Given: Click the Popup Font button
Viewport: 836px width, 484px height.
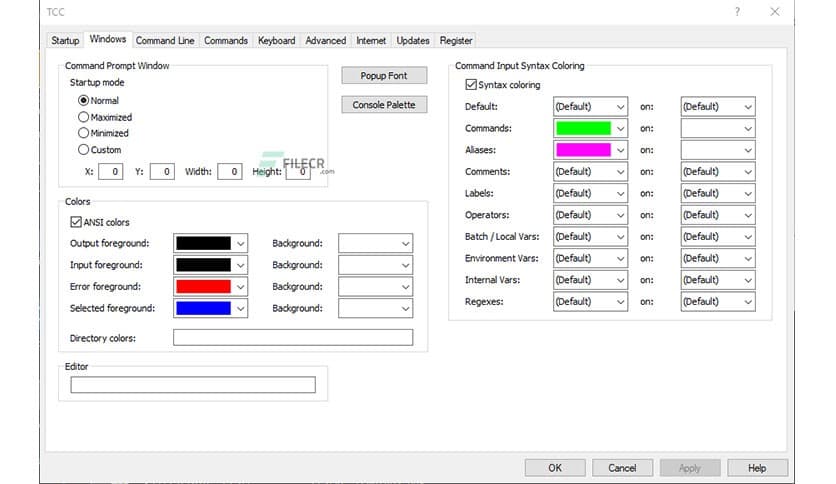Looking at the screenshot, I should coord(384,76).
